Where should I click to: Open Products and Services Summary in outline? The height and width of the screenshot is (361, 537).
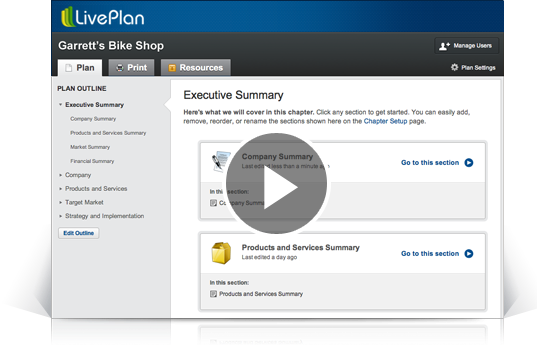[108, 133]
